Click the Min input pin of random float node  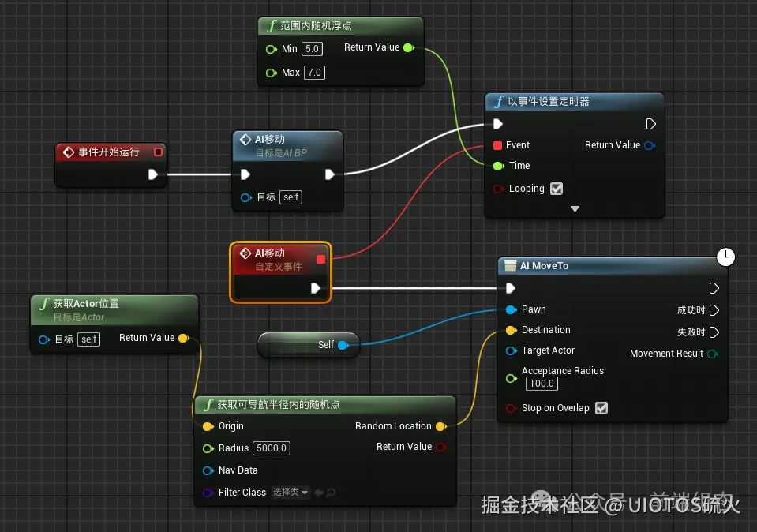click(272, 49)
